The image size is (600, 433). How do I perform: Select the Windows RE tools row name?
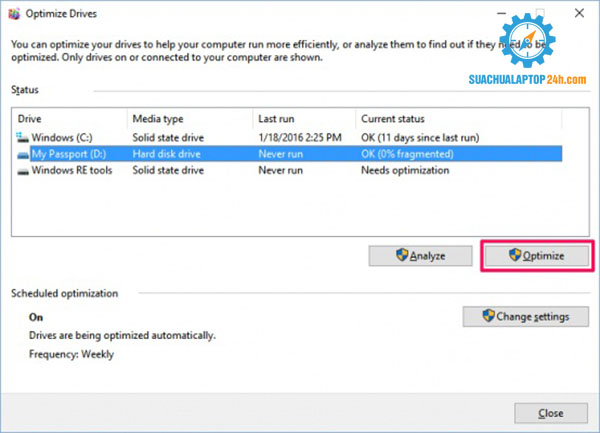pyautogui.click(x=72, y=170)
